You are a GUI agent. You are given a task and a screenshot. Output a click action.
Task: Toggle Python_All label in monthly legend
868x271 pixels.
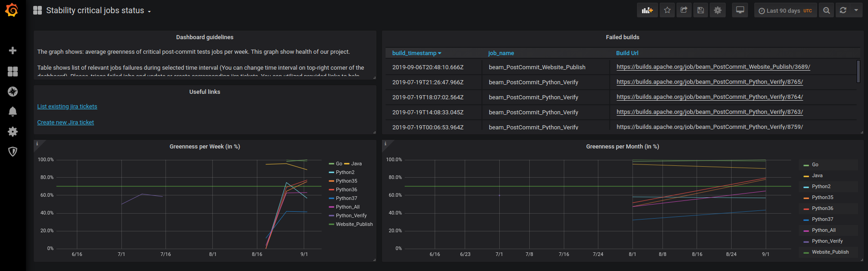824,230
